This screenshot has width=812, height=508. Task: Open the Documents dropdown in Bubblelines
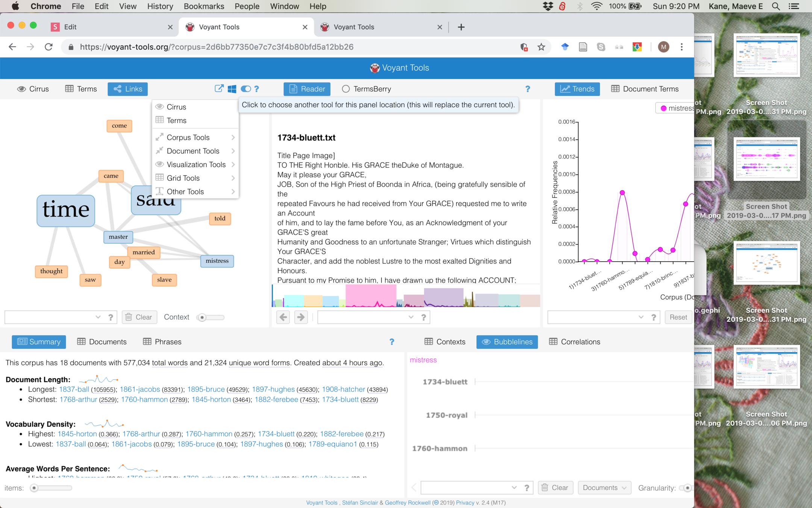[x=604, y=488]
